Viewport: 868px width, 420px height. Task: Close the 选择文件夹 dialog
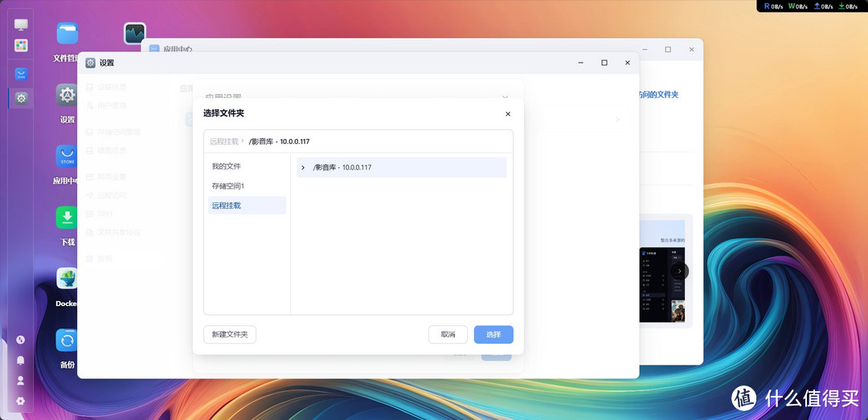click(x=508, y=114)
